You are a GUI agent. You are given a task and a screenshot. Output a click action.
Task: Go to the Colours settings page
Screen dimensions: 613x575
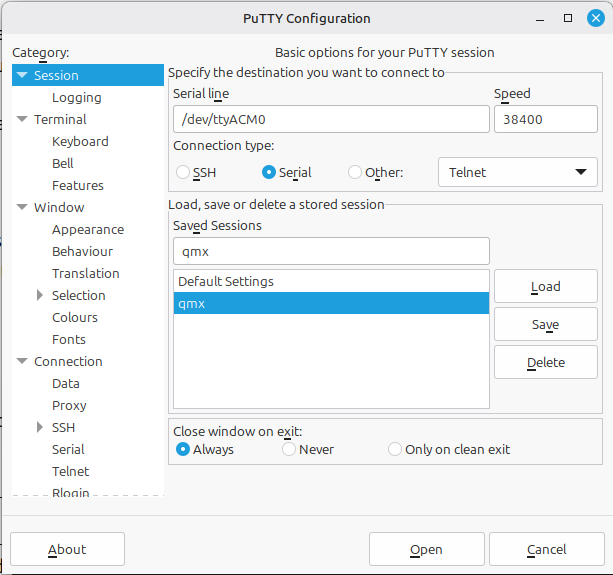click(75, 317)
